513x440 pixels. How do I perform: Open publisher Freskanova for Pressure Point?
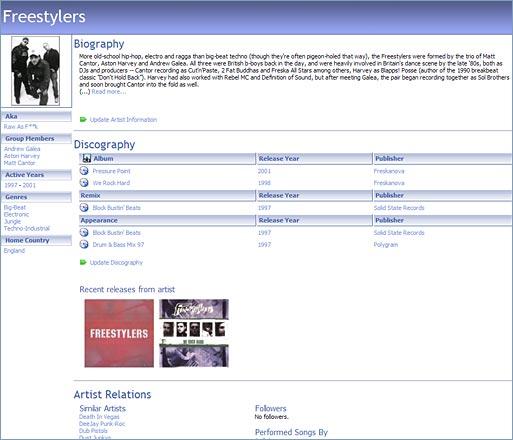(389, 171)
